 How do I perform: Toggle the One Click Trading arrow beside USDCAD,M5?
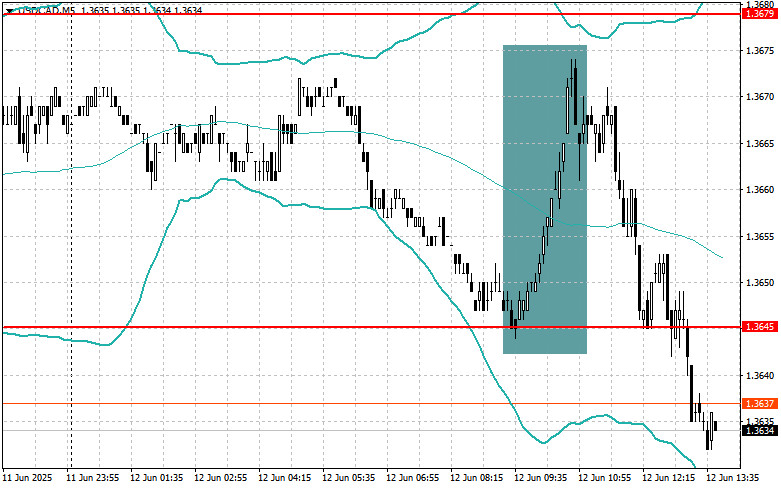[x=9, y=10]
